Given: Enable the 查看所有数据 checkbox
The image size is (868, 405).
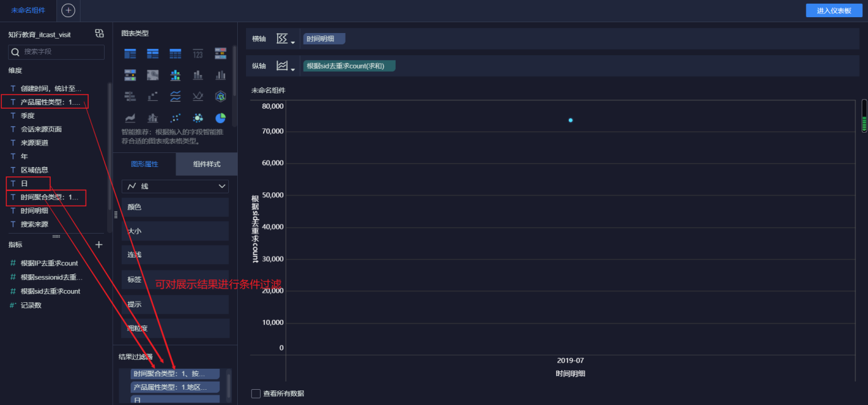Looking at the screenshot, I should (256, 394).
